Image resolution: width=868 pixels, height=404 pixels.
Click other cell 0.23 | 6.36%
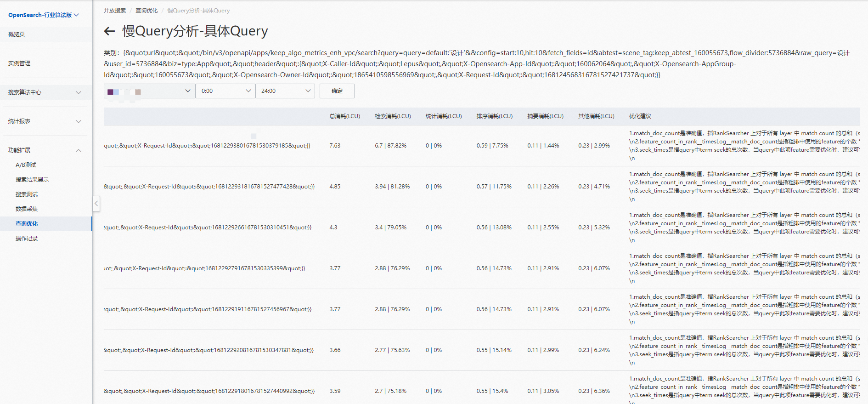(x=594, y=391)
